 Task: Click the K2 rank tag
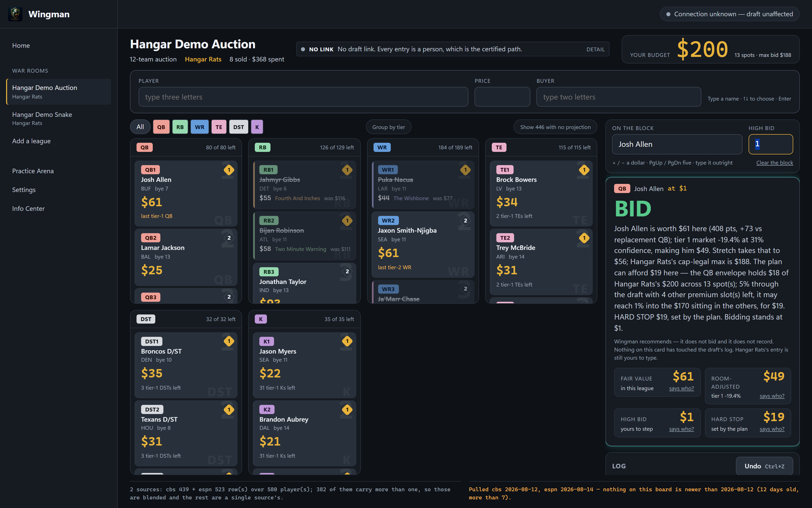(267, 409)
